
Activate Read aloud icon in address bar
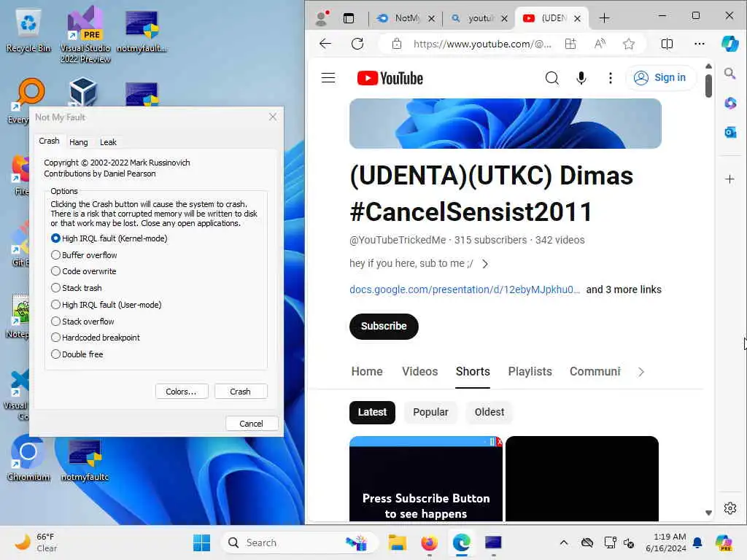(x=600, y=44)
